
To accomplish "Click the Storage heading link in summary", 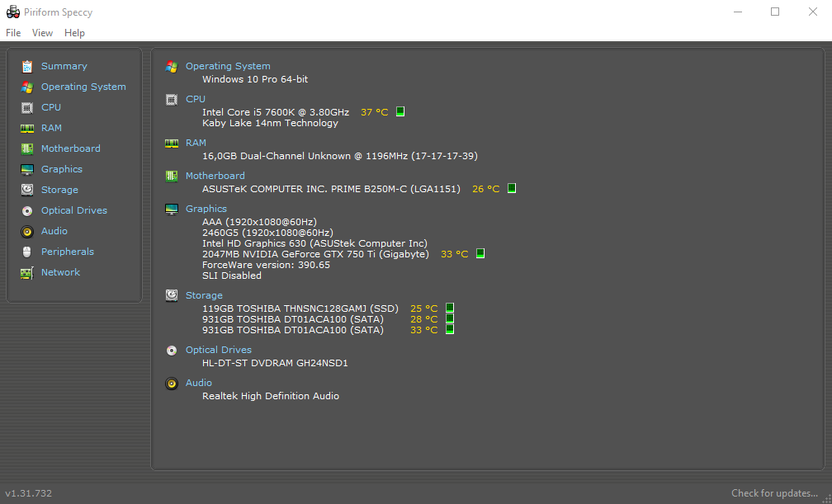I will (204, 295).
